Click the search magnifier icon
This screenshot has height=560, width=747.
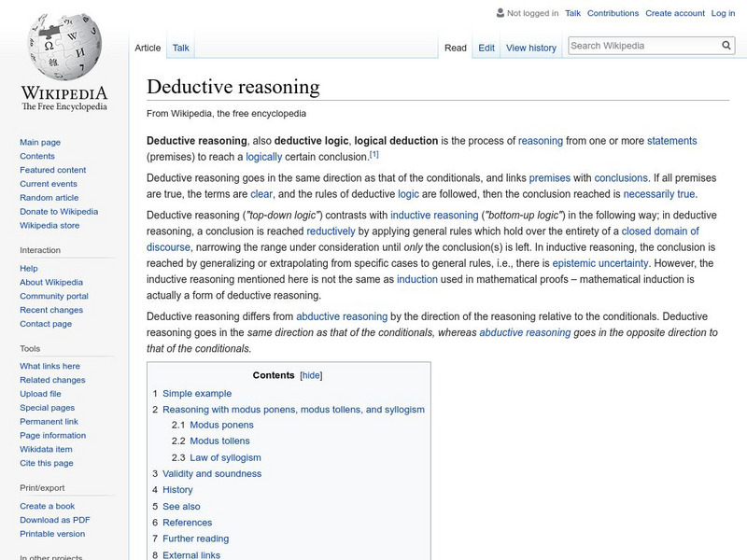(x=726, y=46)
